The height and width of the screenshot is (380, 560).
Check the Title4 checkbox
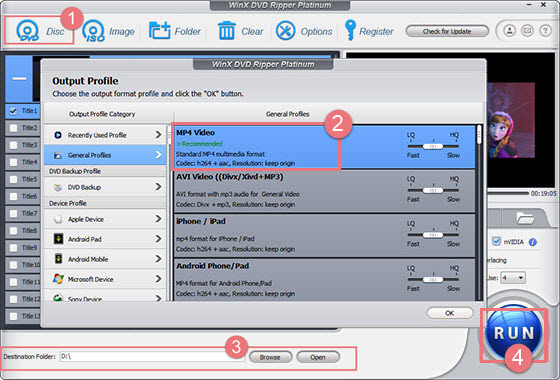point(13,162)
